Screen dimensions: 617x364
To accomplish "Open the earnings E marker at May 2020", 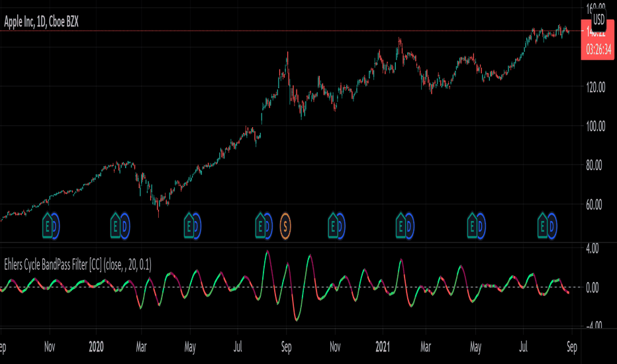I will pyautogui.click(x=189, y=226).
